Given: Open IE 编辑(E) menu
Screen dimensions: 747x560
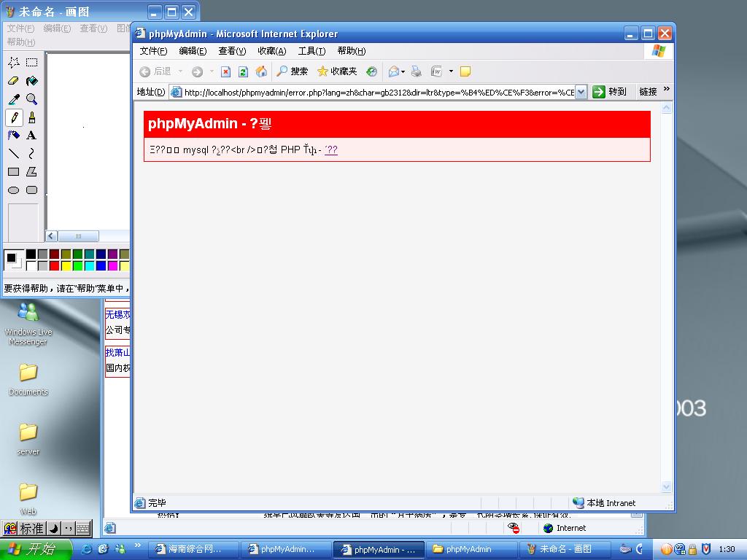Looking at the screenshot, I should (x=193, y=51).
